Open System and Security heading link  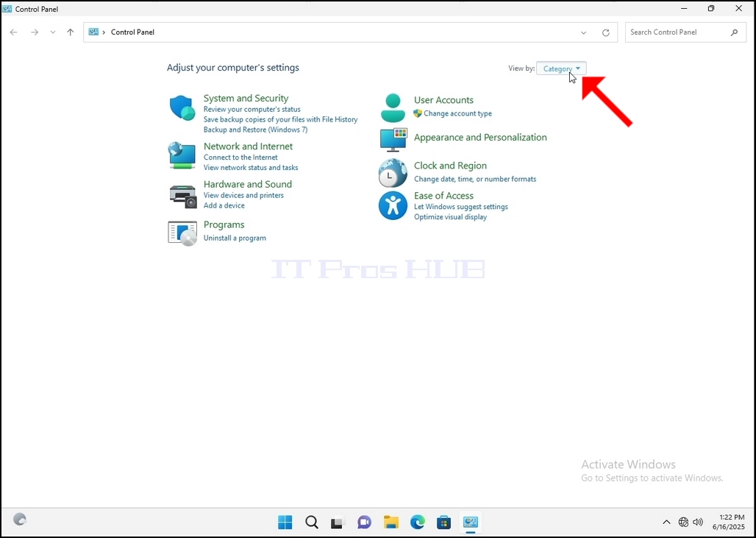tap(246, 98)
